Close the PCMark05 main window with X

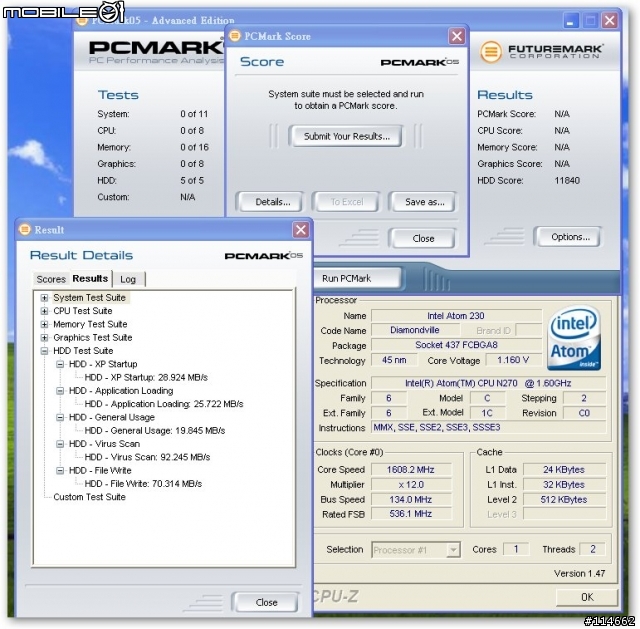[609, 20]
